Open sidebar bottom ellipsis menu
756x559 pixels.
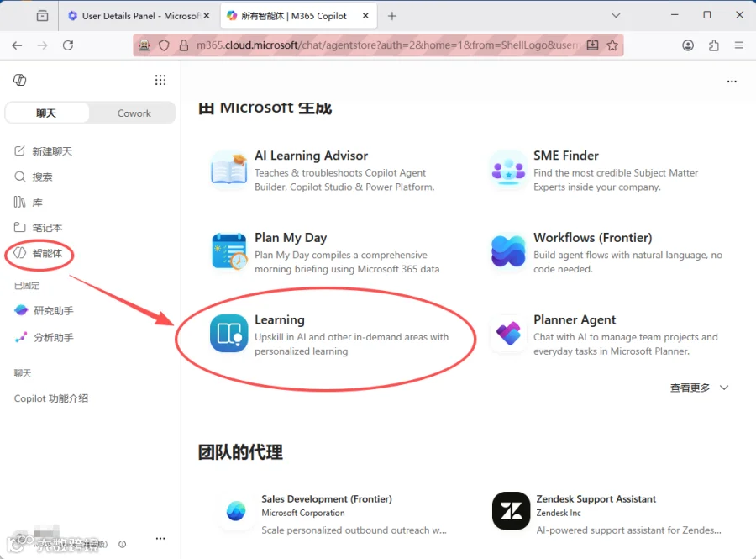pos(160,538)
